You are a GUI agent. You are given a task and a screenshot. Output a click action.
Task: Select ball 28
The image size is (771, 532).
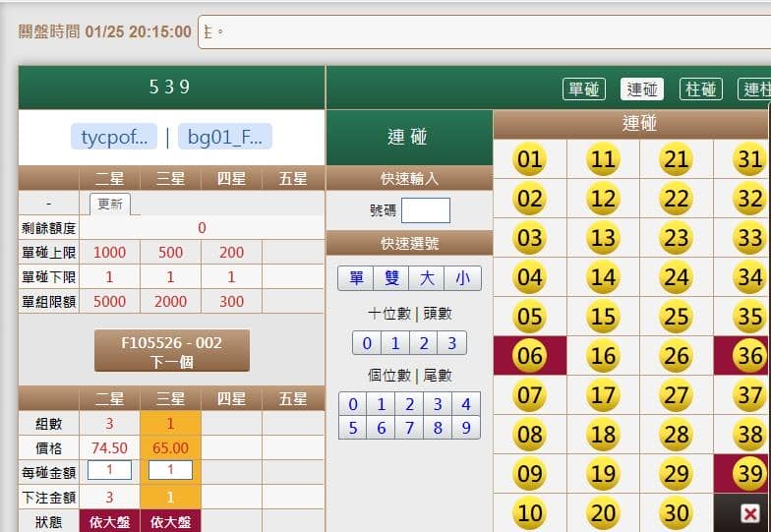pos(677,435)
